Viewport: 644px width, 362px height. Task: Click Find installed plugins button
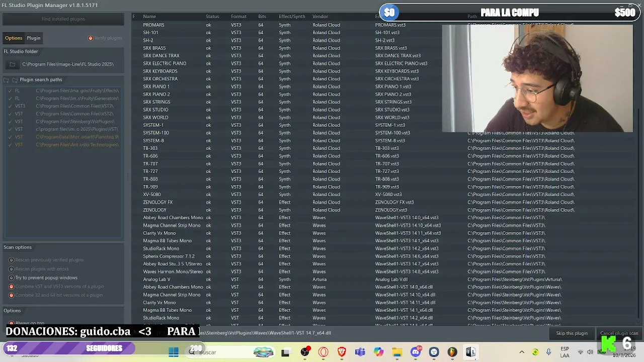pyautogui.click(x=63, y=19)
